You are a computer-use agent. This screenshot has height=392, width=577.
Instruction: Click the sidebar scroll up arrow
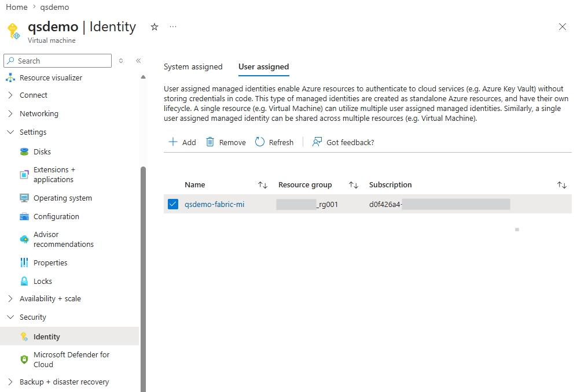(143, 77)
